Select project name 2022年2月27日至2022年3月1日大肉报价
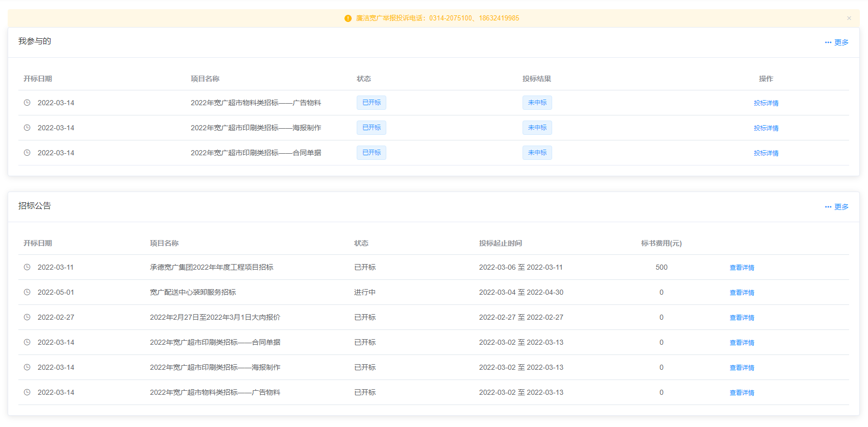868x427 pixels. click(215, 317)
